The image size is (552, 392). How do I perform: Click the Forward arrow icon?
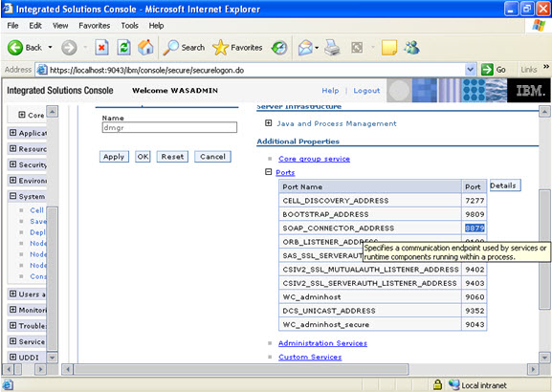tap(69, 48)
